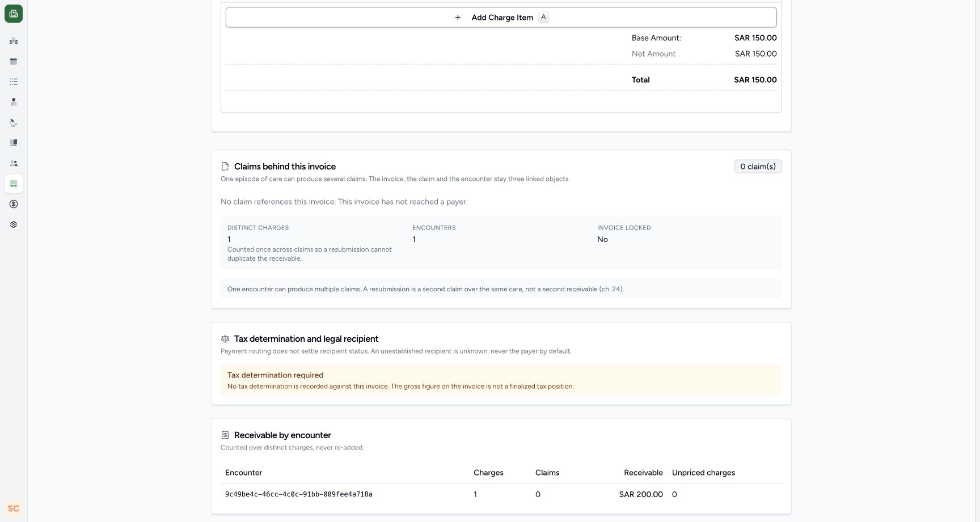Click the Receivable by encounter heading
This screenshot has height=522, width=980.
[282, 435]
